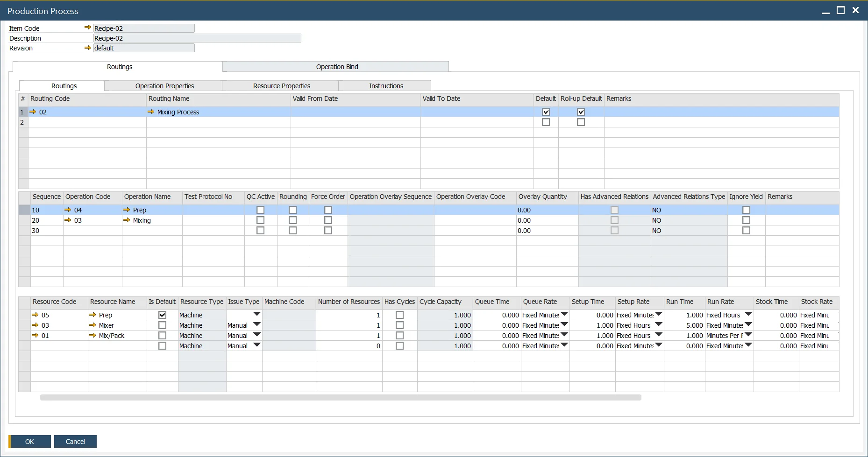The image size is (868, 457).
Task: Switch to the Operation Bind tab
Action: (x=336, y=67)
